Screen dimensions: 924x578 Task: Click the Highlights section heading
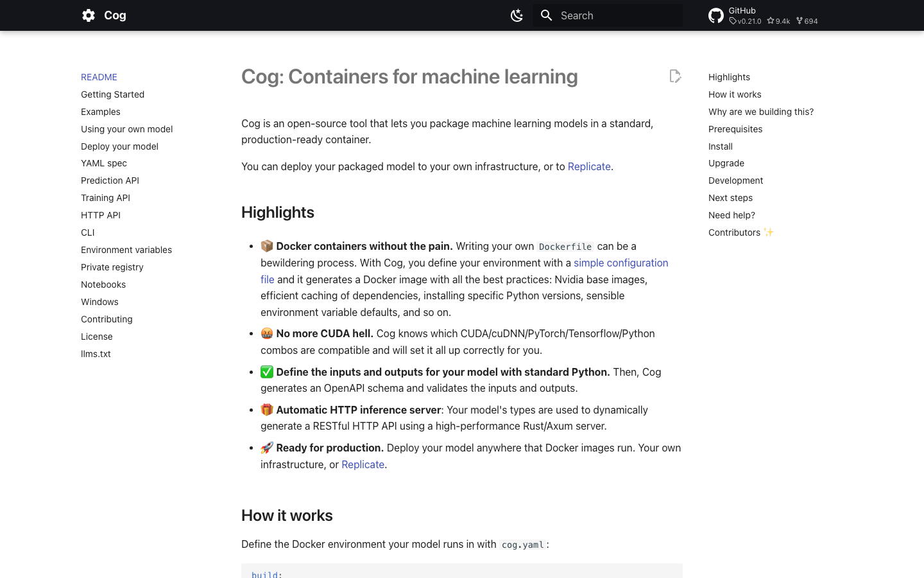(x=278, y=212)
